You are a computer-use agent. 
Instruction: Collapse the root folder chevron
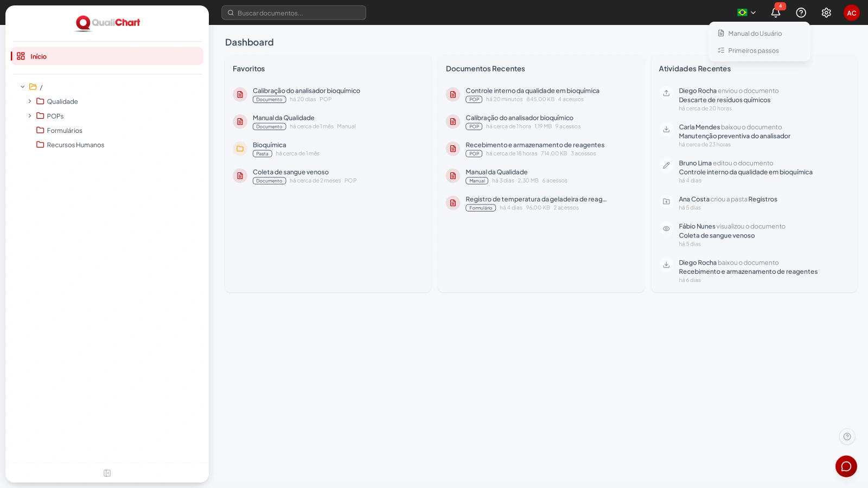(23, 87)
